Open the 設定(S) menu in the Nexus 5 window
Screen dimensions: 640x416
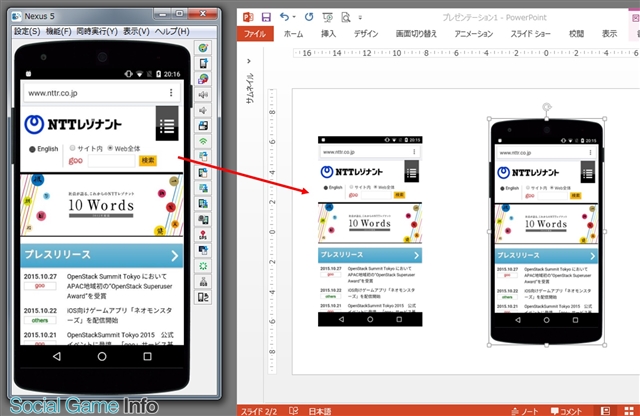pos(27,31)
